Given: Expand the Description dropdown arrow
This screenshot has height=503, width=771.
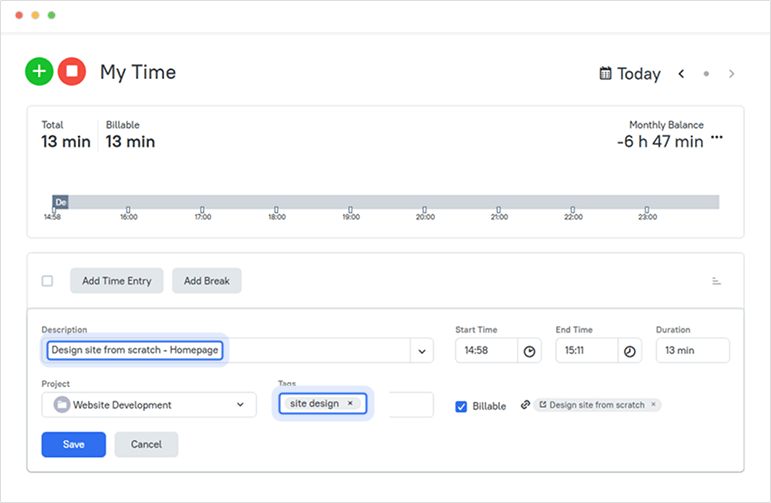Looking at the screenshot, I should [x=421, y=351].
